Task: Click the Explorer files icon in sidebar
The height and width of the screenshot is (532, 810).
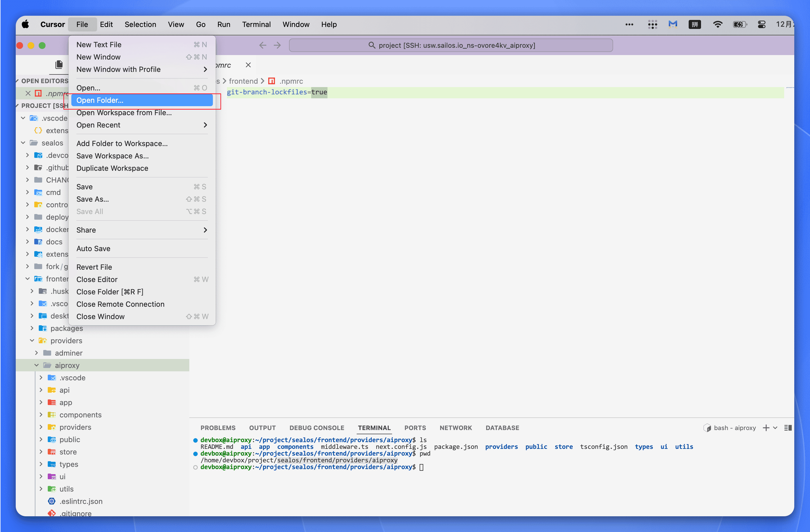Action: tap(59, 64)
